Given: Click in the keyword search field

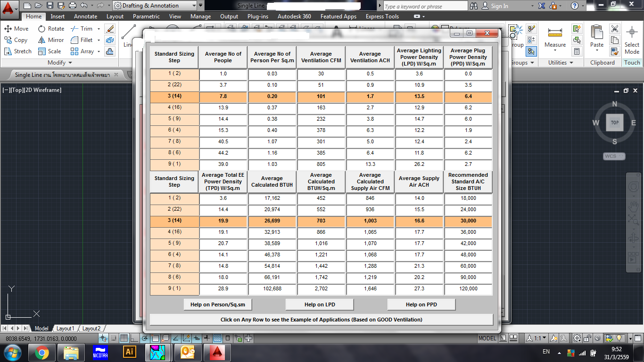Looking at the screenshot, I should pos(425,6).
